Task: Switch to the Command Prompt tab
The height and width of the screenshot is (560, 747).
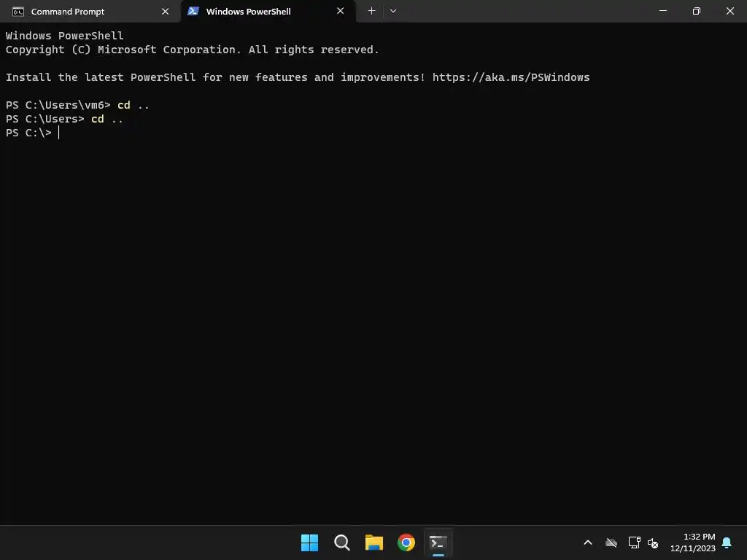Action: [90, 12]
